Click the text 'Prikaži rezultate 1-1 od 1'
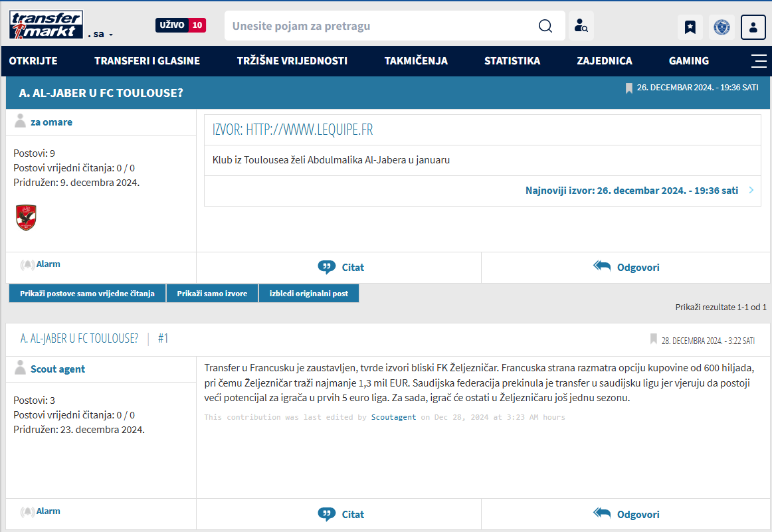 pyautogui.click(x=721, y=307)
